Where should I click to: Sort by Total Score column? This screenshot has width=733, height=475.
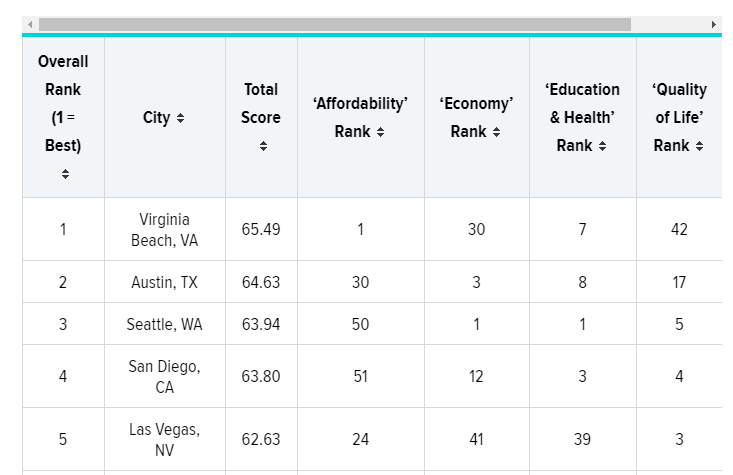[262, 146]
